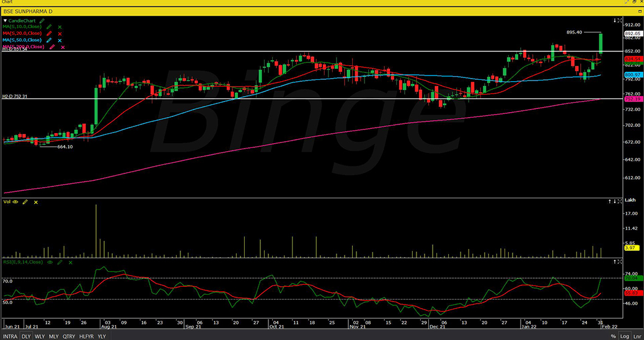Click the BSE SUNPHARMA D title
Screen dimensions: 644x340
(x=28, y=12)
